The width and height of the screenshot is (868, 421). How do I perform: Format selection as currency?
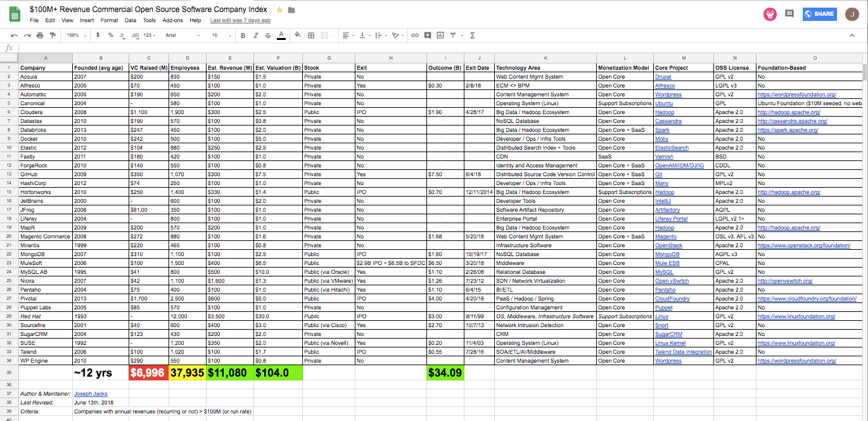coord(98,36)
